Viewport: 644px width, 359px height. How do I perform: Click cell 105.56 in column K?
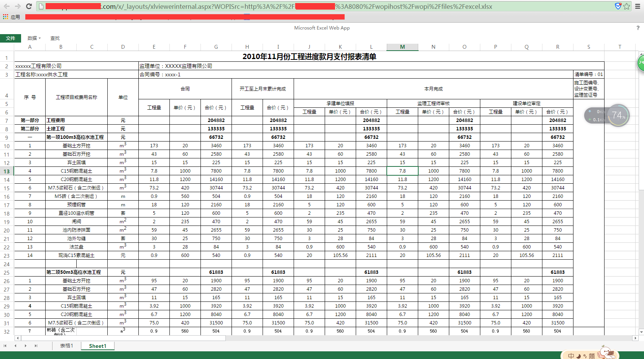[x=340, y=255]
